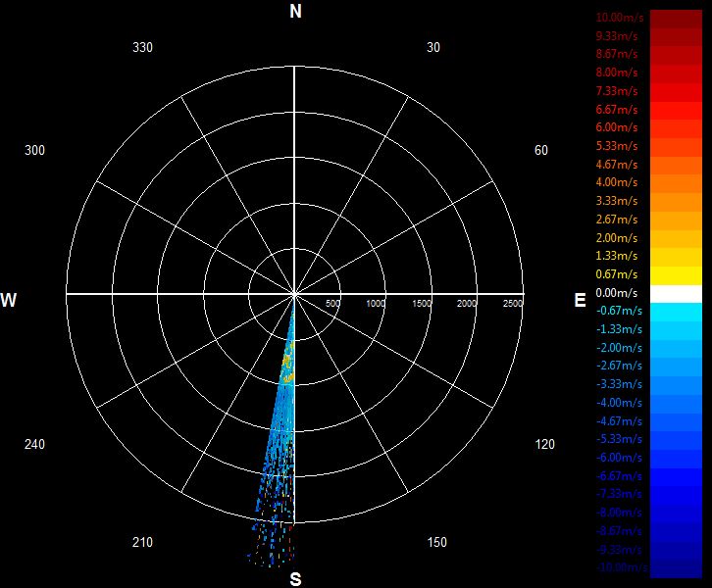Click the 6.00m/s legend label
Image resolution: width=712 pixels, height=588 pixels.
click(x=617, y=127)
